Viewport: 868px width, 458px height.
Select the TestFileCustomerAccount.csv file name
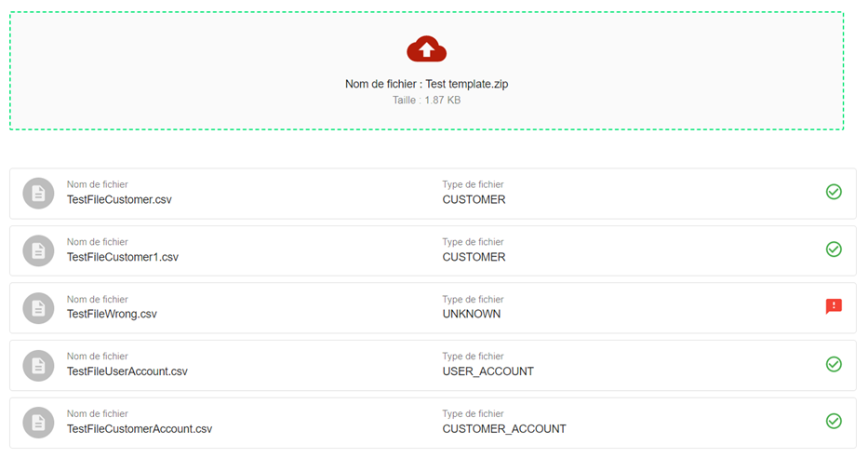pyautogui.click(x=140, y=429)
